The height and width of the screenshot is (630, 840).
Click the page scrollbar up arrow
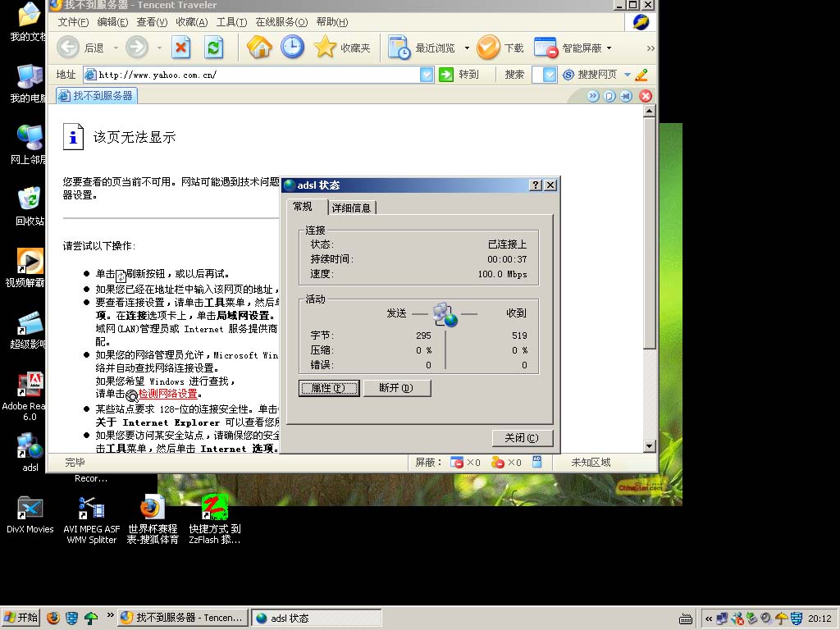coord(650,112)
